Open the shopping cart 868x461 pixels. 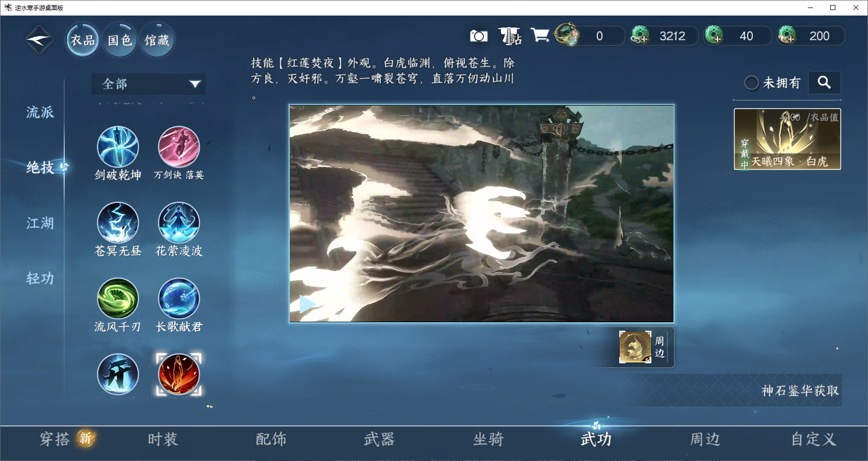540,35
